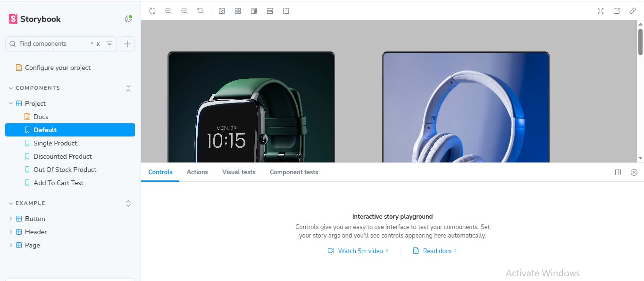Image resolution: width=644 pixels, height=281 pixels.
Task: Select the Discounted Product story
Action: tap(62, 156)
